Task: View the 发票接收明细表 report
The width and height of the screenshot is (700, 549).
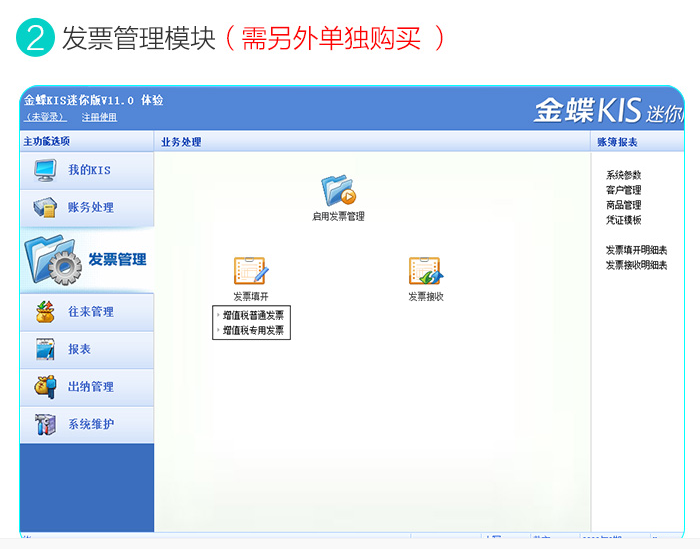Action: [636, 265]
